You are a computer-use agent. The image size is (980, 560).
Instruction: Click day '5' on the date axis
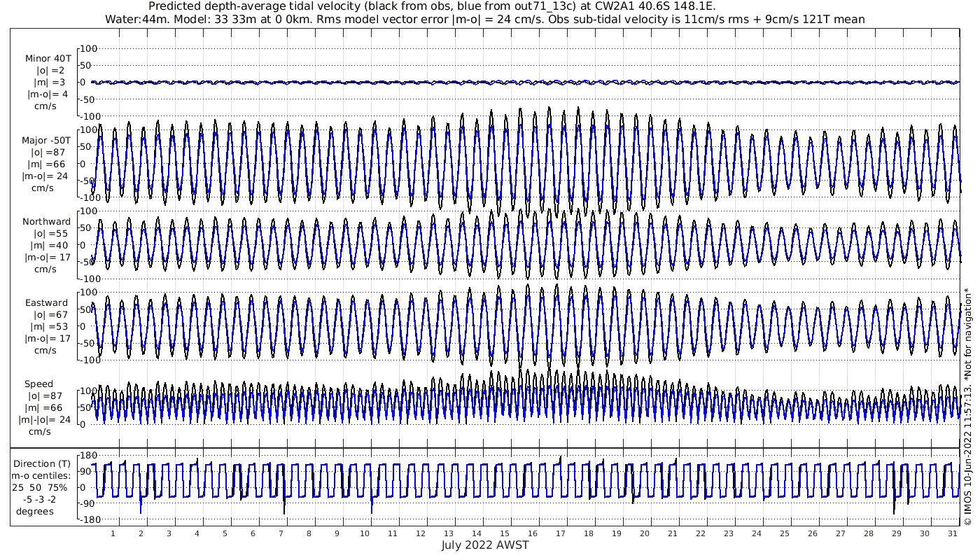tap(225, 533)
